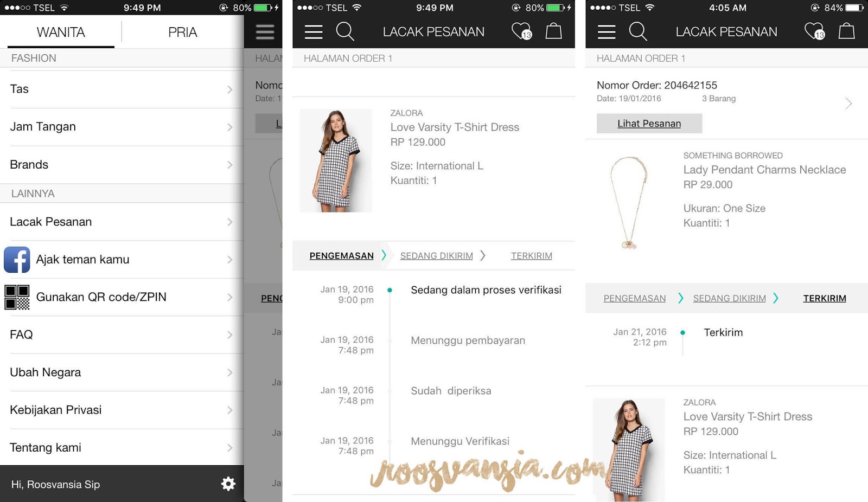The image size is (868, 502).
Task: Tap teal timeline marker at 9:00 pm
Action: (x=390, y=290)
